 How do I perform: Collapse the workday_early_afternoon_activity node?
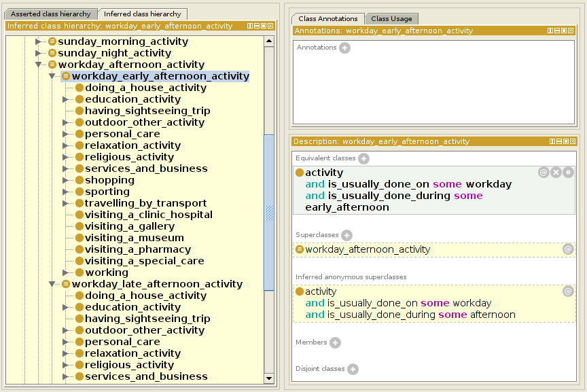[x=52, y=77]
